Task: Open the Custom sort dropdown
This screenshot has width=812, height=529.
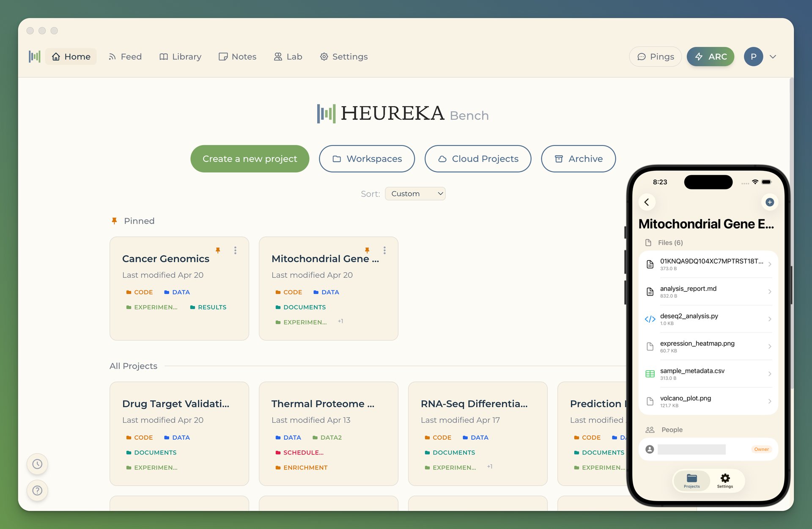Action: click(x=415, y=193)
